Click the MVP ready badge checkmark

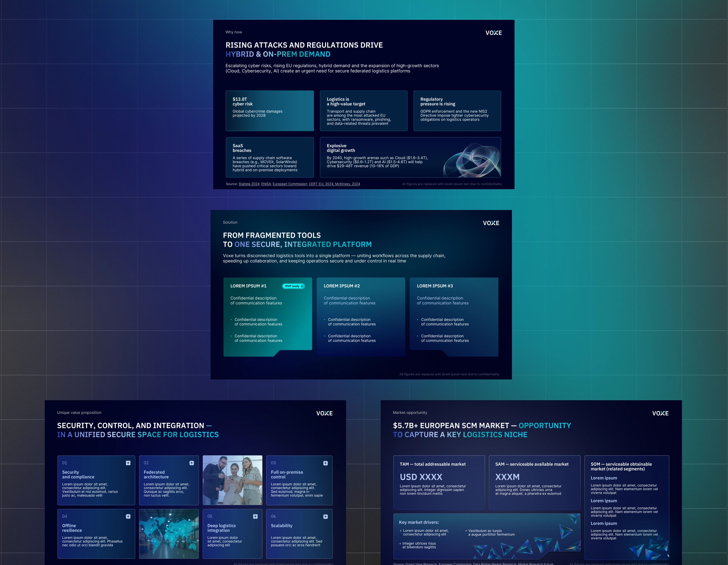coord(302,286)
